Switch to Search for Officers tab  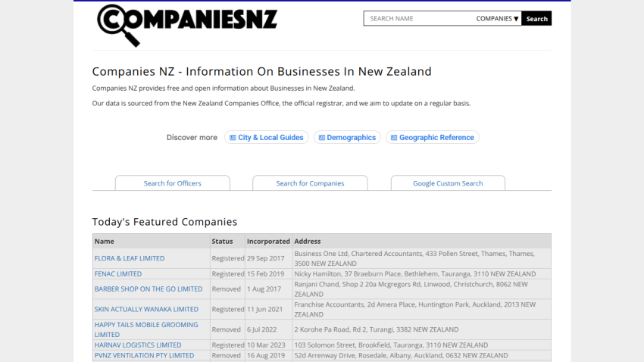[173, 183]
